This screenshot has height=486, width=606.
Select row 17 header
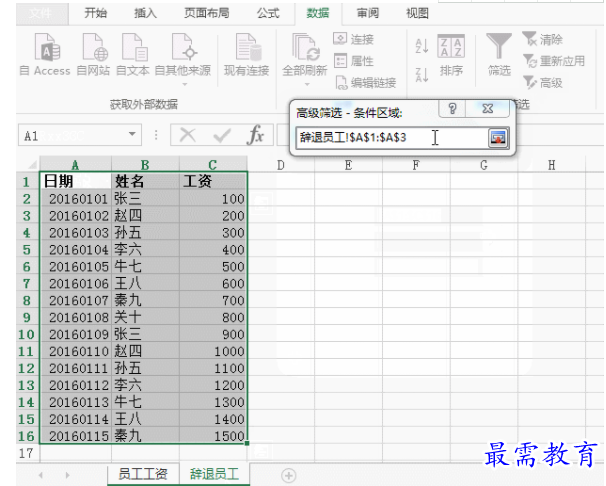click(27, 453)
